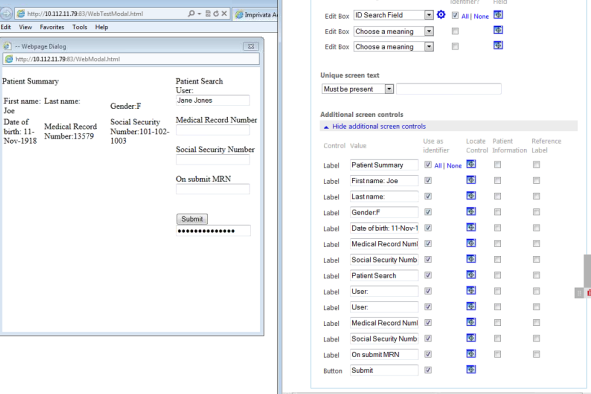Image resolution: width=591 pixels, height=394 pixels.
Task: Click locate control icon for On submit MRN label
Action: pos(471,354)
